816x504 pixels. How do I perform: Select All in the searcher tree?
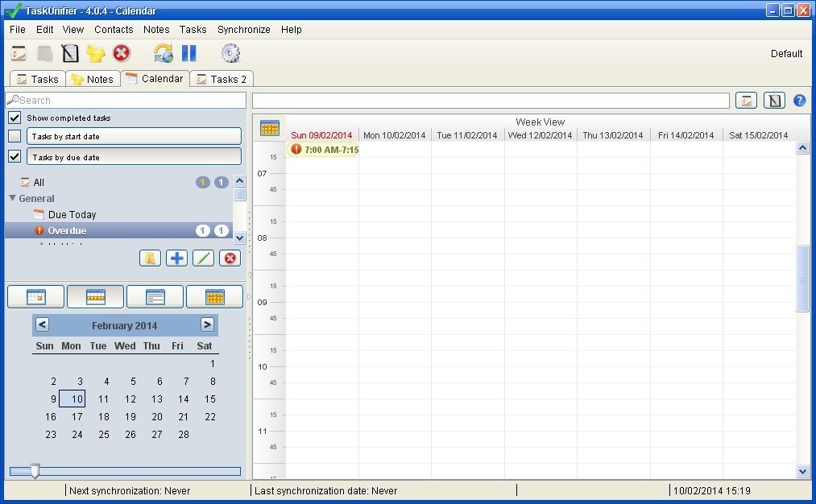point(39,183)
